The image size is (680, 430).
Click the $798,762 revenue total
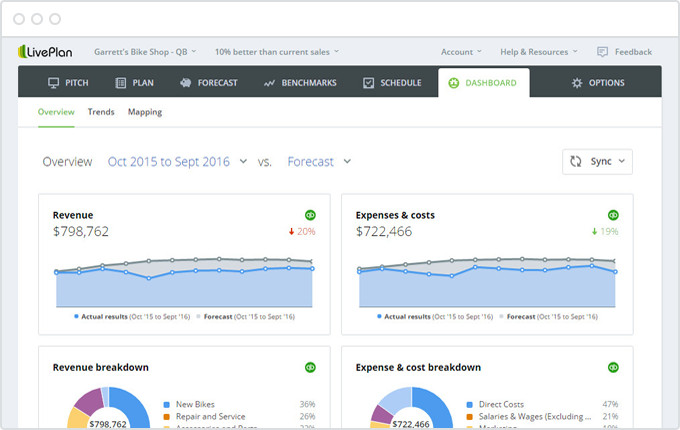click(81, 231)
